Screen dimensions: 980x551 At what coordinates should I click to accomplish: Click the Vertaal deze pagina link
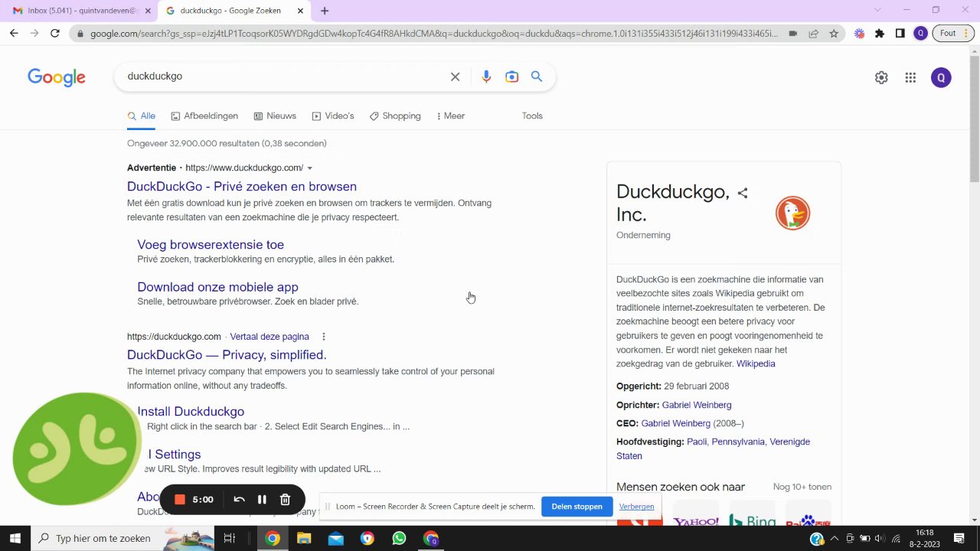[269, 337]
